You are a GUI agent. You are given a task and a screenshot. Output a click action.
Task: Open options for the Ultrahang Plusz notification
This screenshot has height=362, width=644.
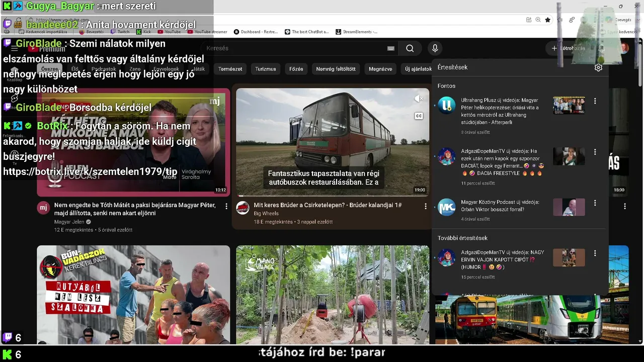tap(595, 101)
